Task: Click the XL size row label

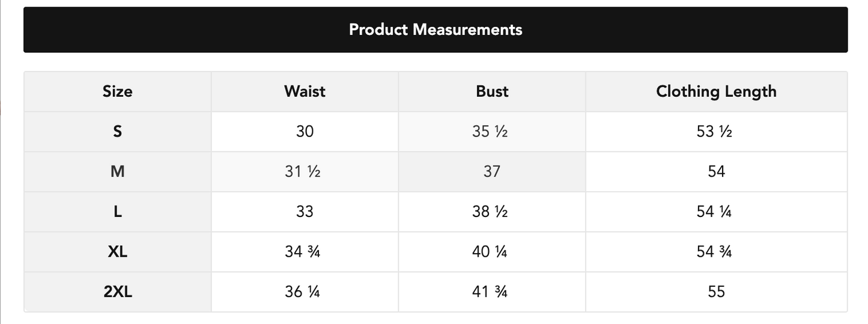Action: [x=117, y=252]
